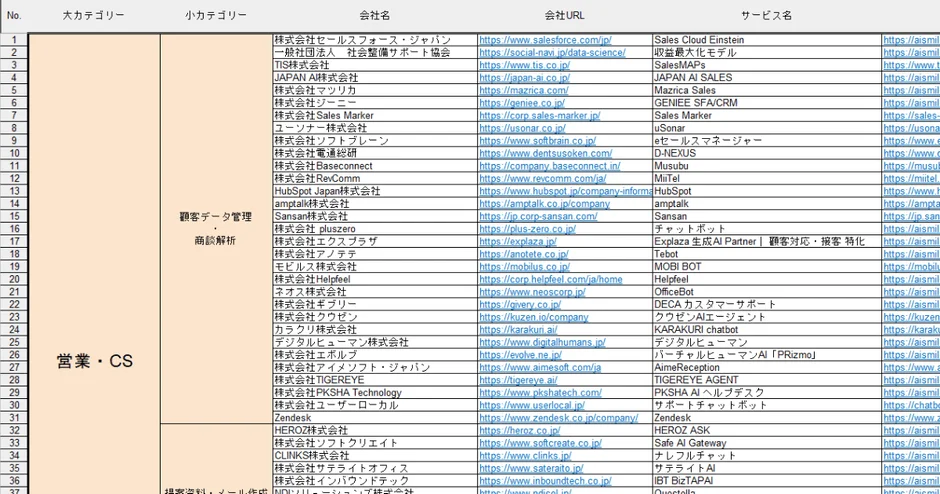The width and height of the screenshot is (940, 494).
Task: Select the Zendesk company name cell
Action: point(375,418)
